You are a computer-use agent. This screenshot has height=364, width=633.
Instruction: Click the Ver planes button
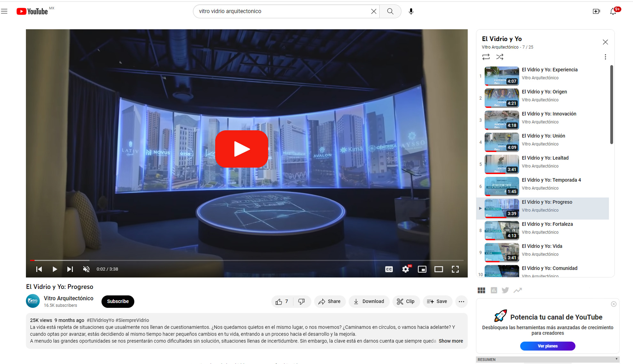(548, 346)
